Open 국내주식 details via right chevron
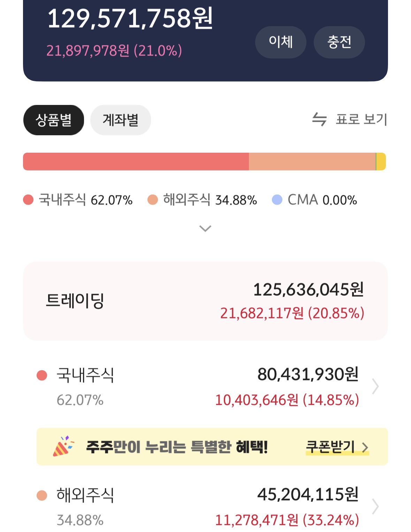Viewport: 411px width, 532px height. click(375, 386)
